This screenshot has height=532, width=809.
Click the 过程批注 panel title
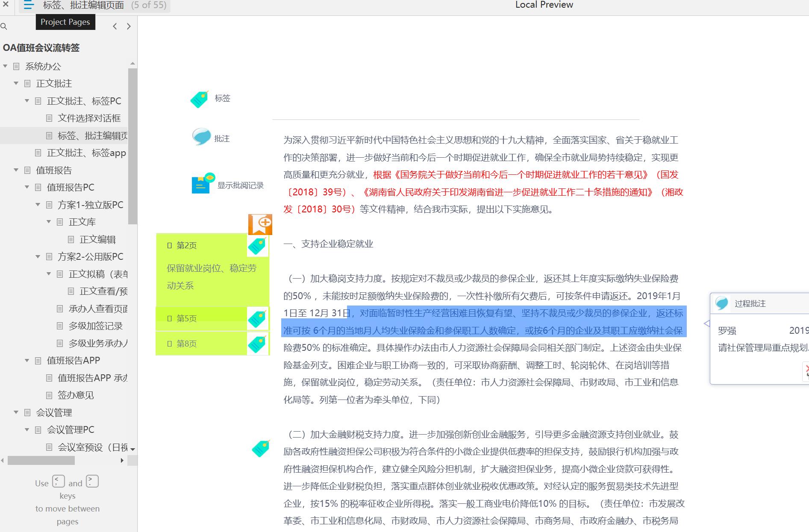(x=750, y=303)
